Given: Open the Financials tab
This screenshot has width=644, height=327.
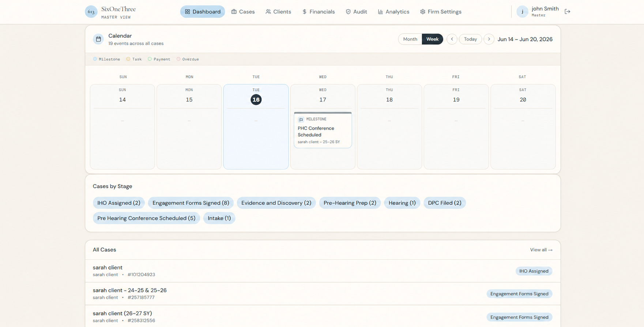Looking at the screenshot, I should tap(319, 12).
